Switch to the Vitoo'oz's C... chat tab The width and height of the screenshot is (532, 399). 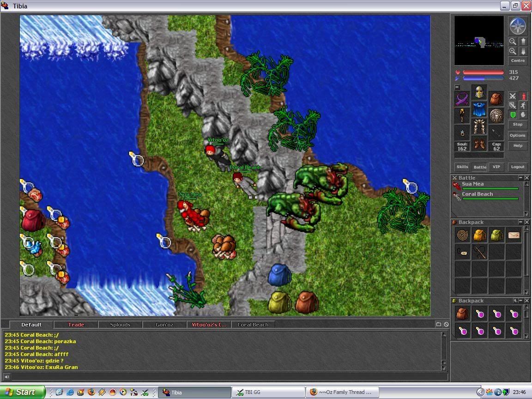pos(209,325)
